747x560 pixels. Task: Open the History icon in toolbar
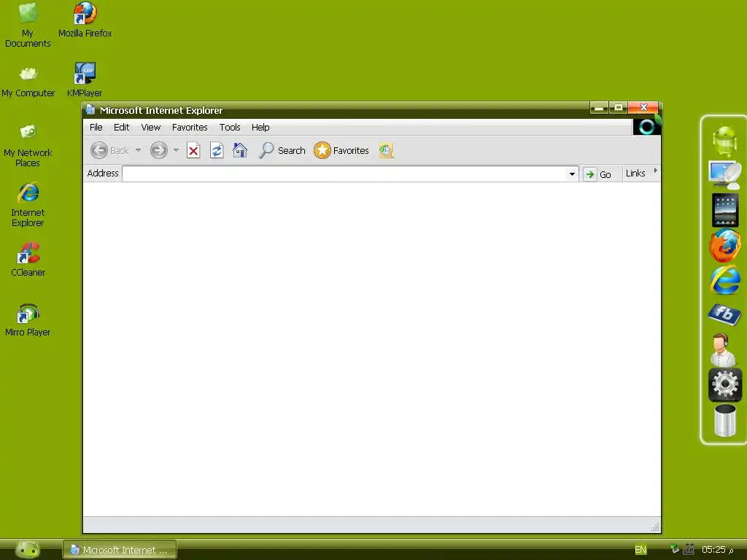pos(386,150)
